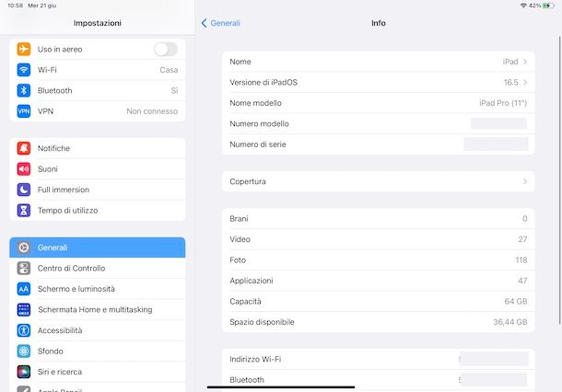Tap the battery indicator in status bar

[x=549, y=6]
